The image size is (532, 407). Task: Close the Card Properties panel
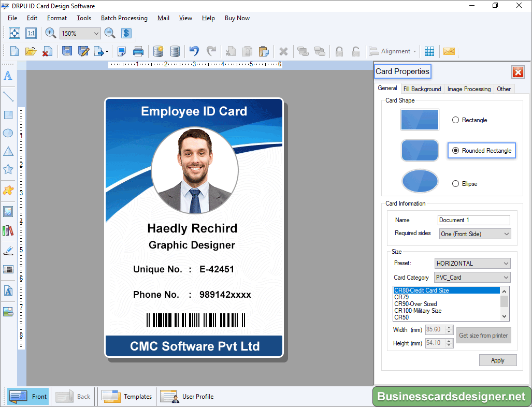coord(518,72)
